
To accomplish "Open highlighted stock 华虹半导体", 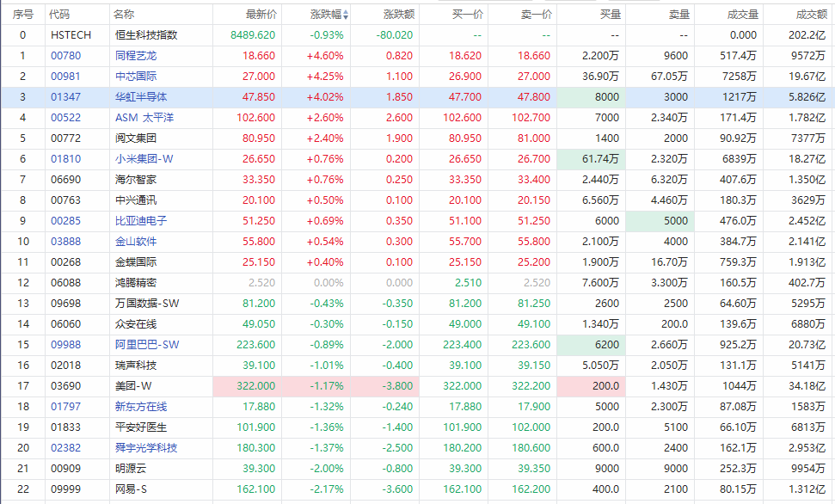I will point(141,97).
